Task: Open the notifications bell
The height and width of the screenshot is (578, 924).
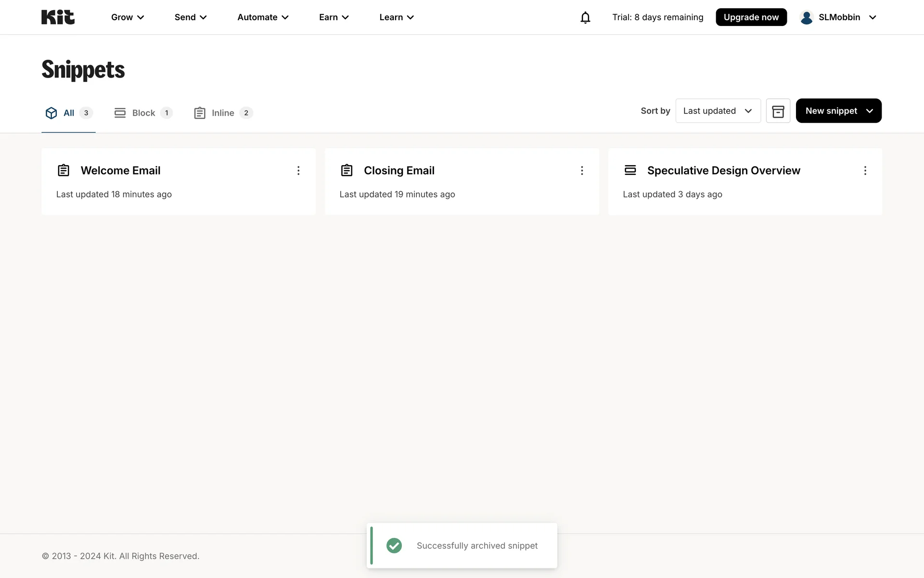Action: 585,17
